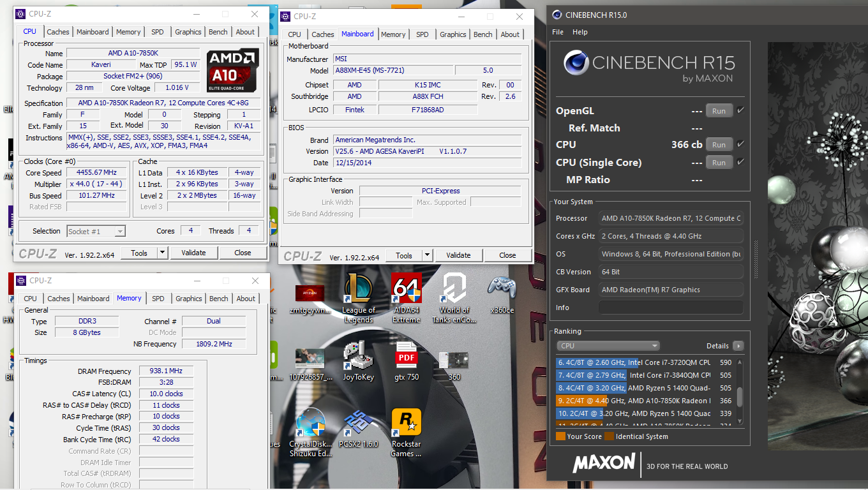Open World of Tanks enCore shortcut

454,298
